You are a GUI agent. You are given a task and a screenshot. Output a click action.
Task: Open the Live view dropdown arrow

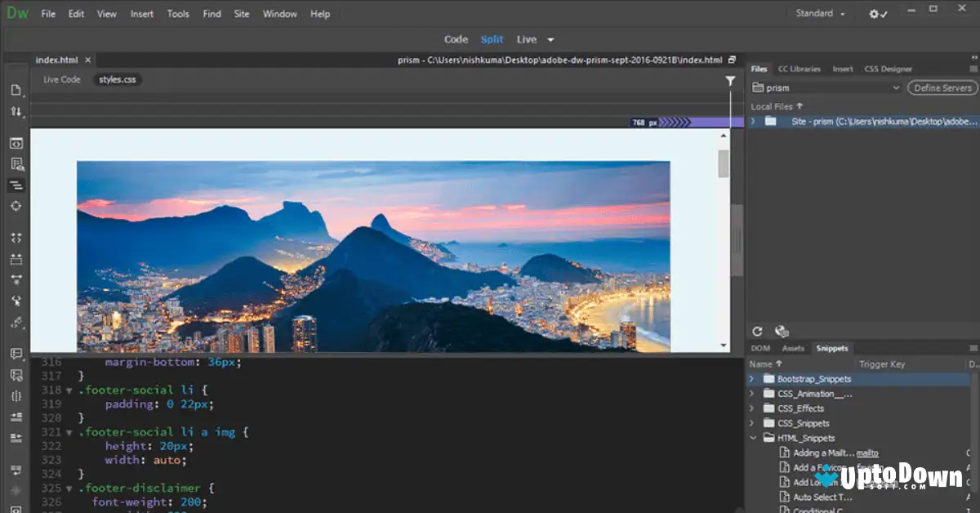pos(550,38)
